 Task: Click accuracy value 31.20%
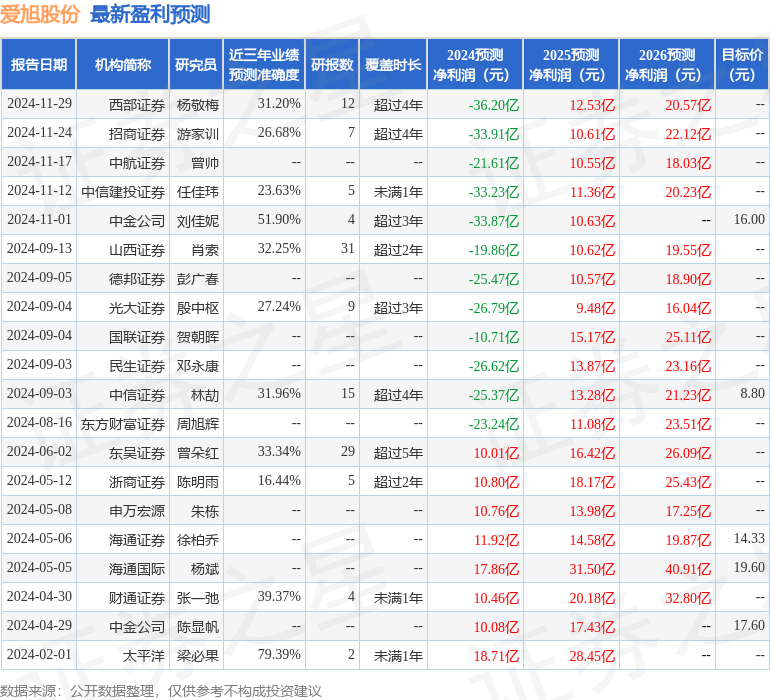click(x=279, y=104)
